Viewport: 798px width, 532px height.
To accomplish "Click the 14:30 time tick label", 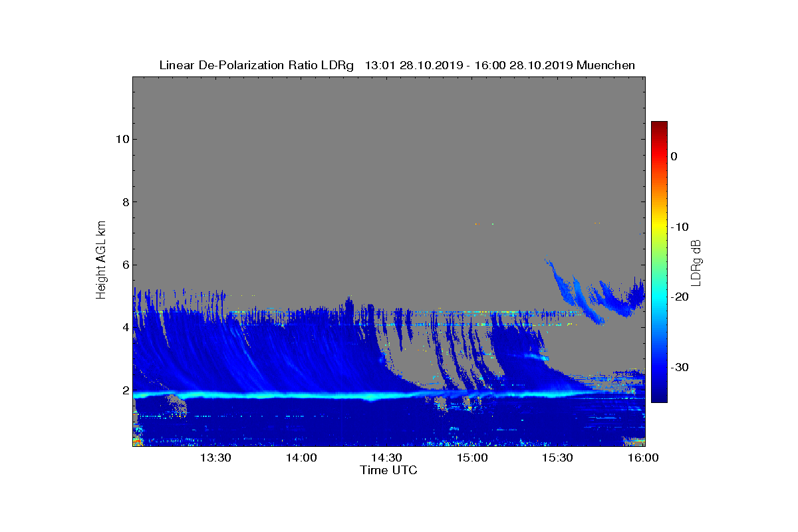I will [x=387, y=458].
